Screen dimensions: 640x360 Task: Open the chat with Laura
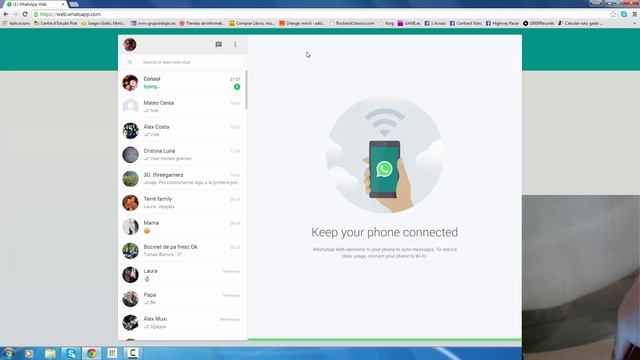point(182,275)
